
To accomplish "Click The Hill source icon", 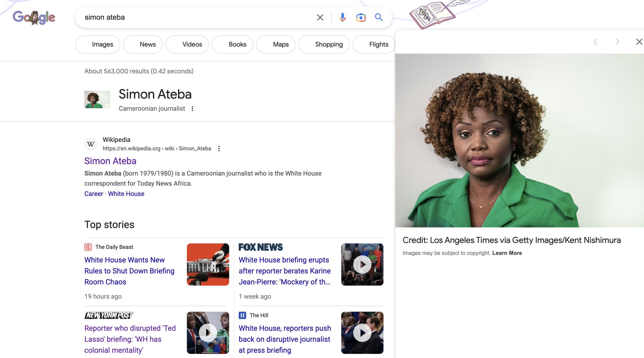I will coord(242,315).
